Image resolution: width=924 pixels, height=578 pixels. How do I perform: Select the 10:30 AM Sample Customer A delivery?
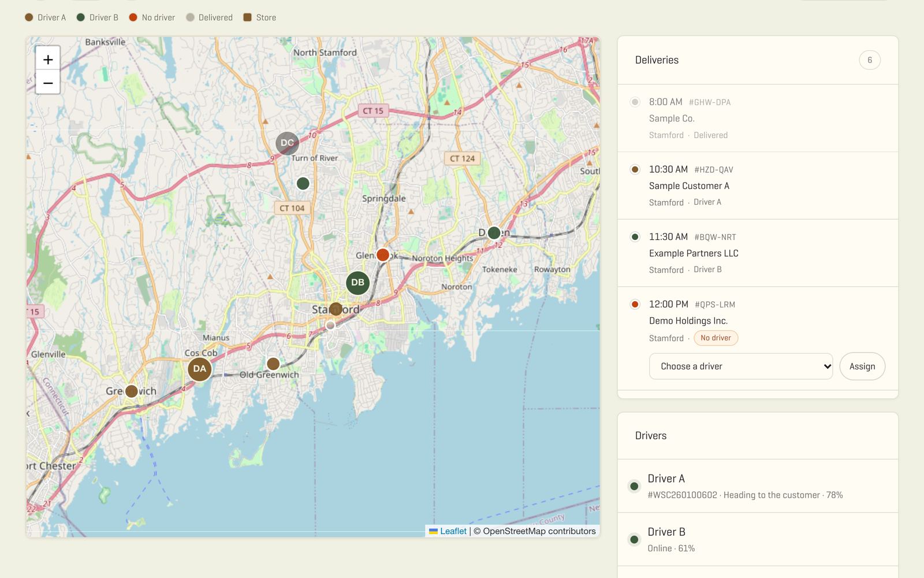758,186
